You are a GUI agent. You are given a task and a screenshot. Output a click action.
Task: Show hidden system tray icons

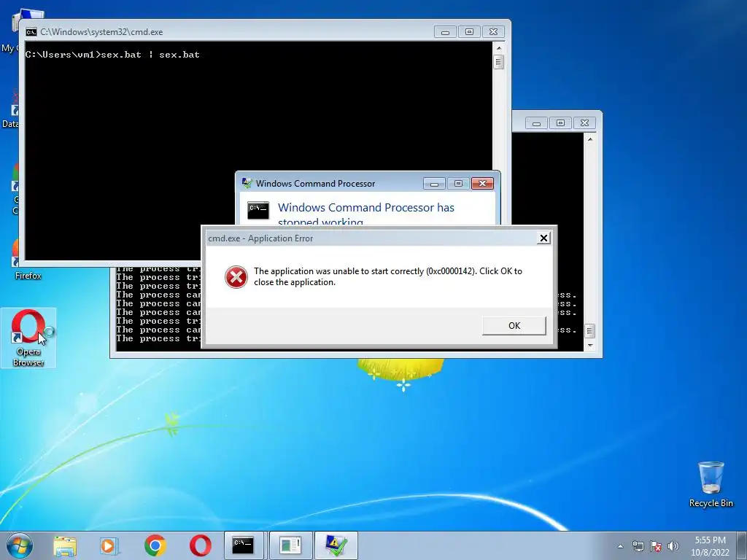(620, 546)
